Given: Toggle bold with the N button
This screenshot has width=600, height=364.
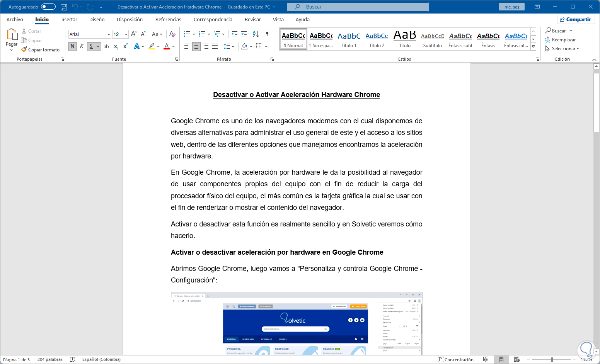Looking at the screenshot, I should pyautogui.click(x=72, y=46).
